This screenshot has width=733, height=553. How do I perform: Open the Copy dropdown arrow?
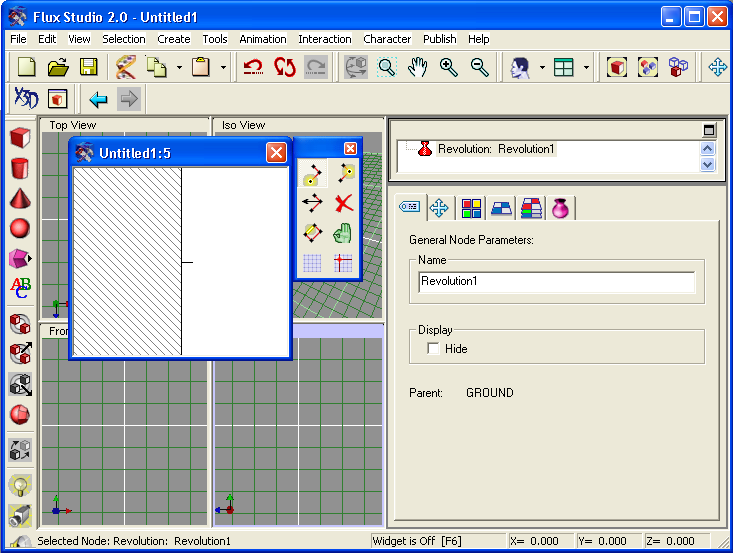(179, 67)
